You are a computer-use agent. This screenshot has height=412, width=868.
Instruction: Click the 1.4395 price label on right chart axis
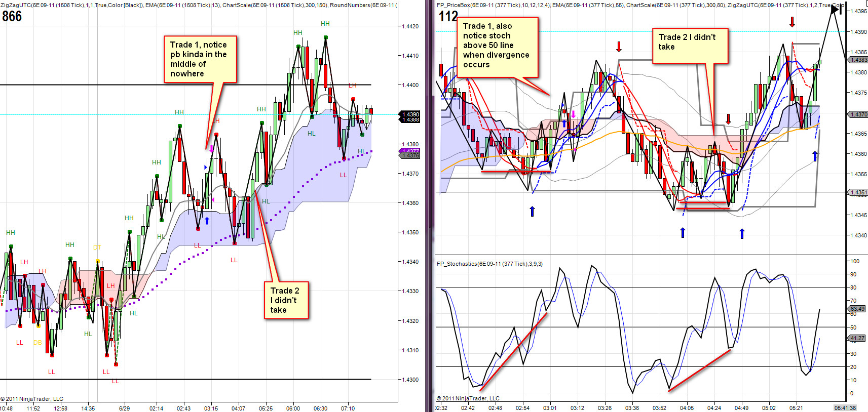coord(858,11)
